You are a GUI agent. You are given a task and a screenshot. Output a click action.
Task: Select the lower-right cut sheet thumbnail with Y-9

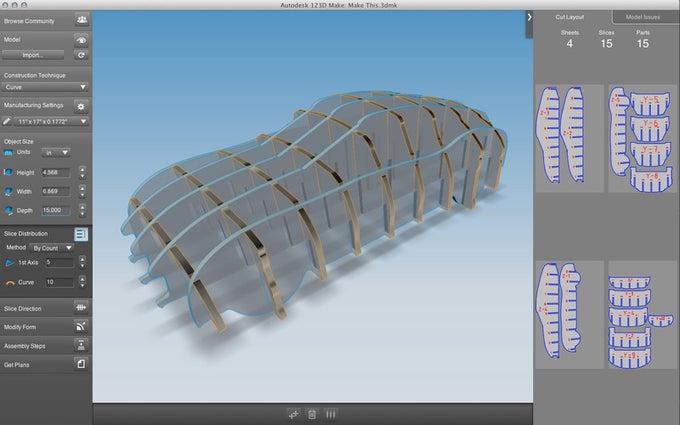coord(642,315)
